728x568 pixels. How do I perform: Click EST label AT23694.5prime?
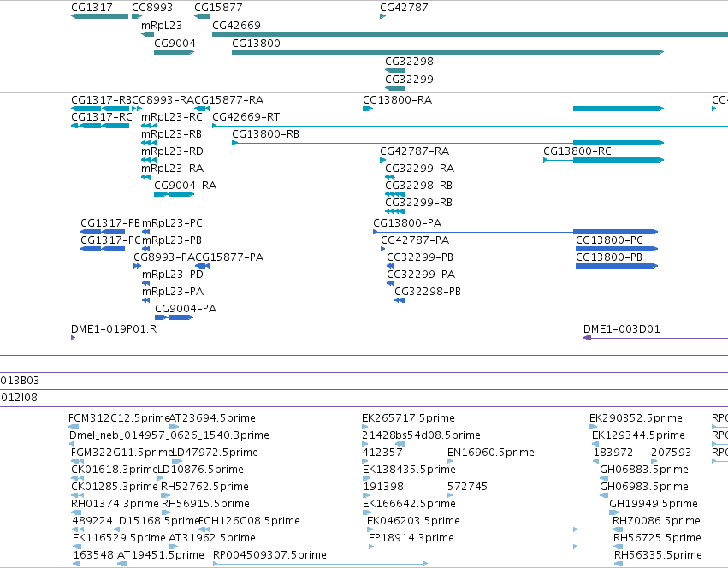click(211, 418)
